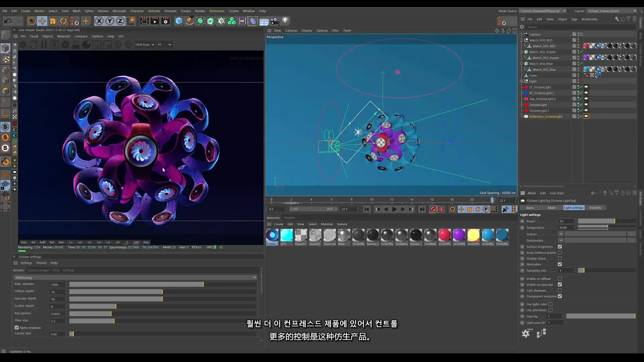This screenshot has height=362, width=644.
Task: Click the light bulb icon in the toolbar
Action: tap(285, 21)
